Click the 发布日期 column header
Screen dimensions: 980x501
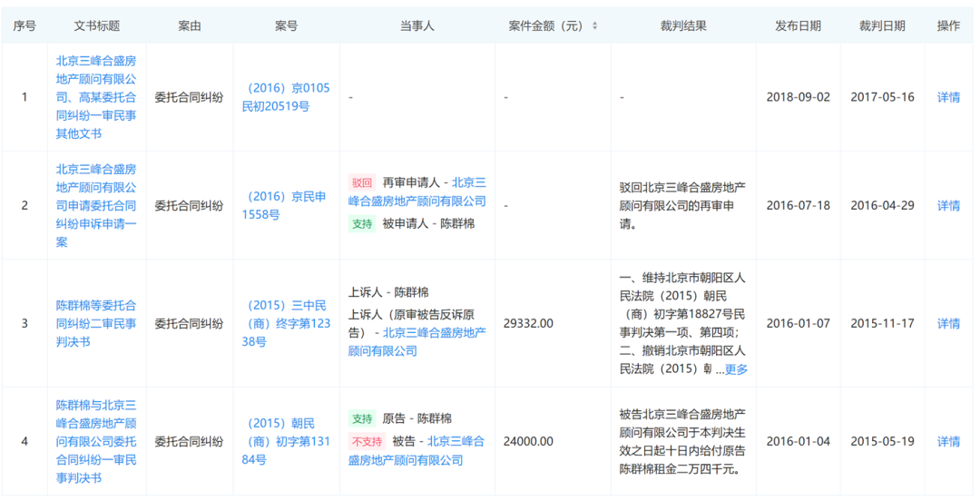(x=799, y=25)
